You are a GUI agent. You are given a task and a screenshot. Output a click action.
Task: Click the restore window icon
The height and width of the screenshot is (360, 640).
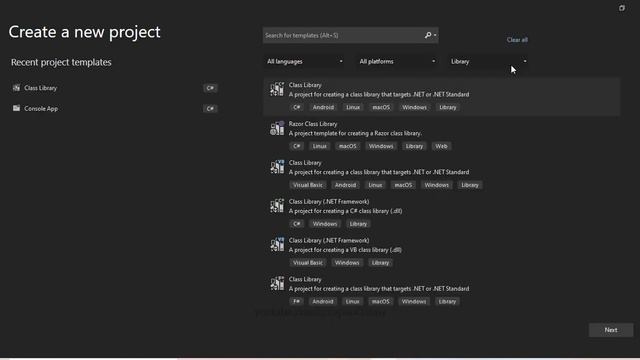tap(622, 8)
